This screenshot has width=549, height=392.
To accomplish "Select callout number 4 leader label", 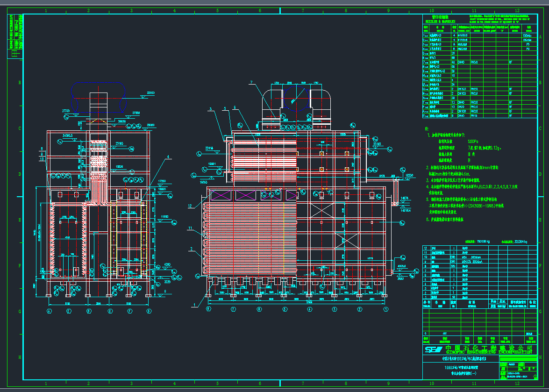I will click(168, 157).
